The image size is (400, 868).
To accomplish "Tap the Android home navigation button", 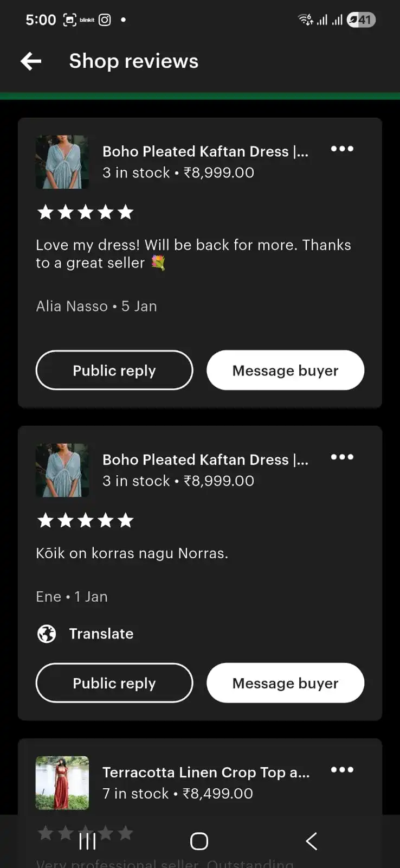I will (x=199, y=841).
